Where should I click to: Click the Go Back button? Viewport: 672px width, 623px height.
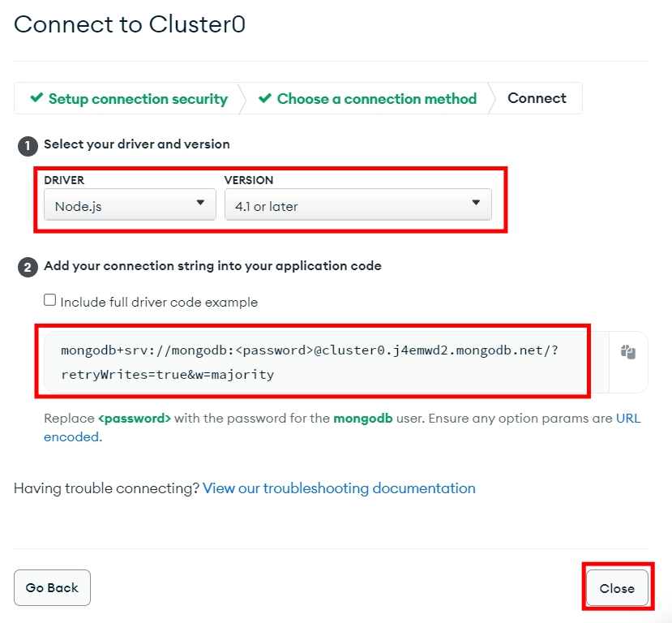(x=52, y=587)
